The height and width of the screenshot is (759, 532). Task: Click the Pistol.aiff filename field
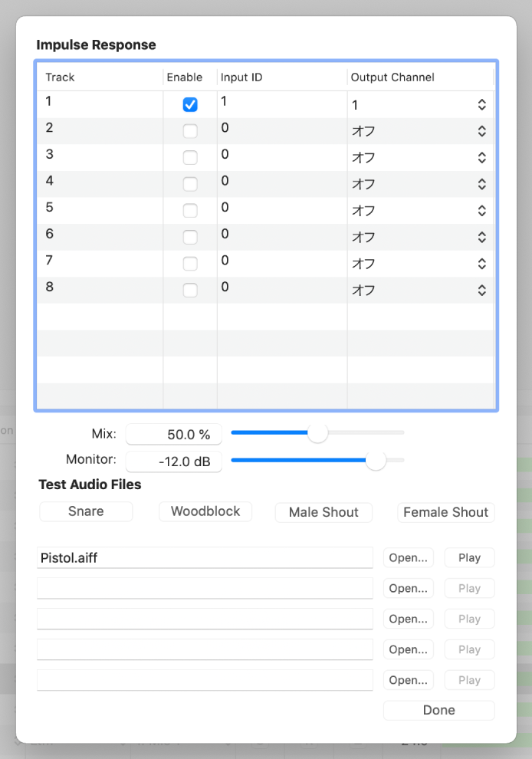[x=204, y=558]
